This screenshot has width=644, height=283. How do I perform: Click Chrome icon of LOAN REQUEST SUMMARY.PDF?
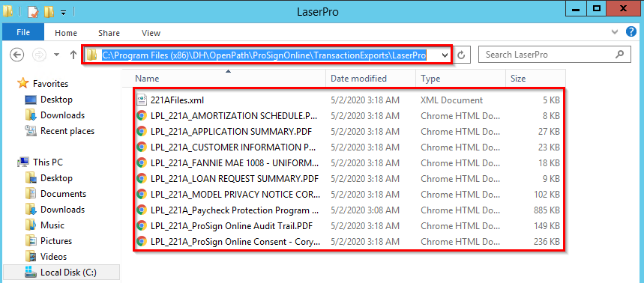pos(142,178)
